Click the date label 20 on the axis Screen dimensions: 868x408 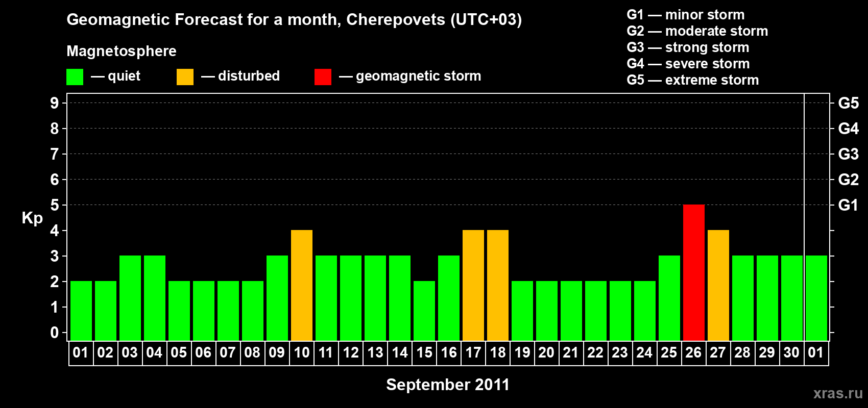coord(546,353)
